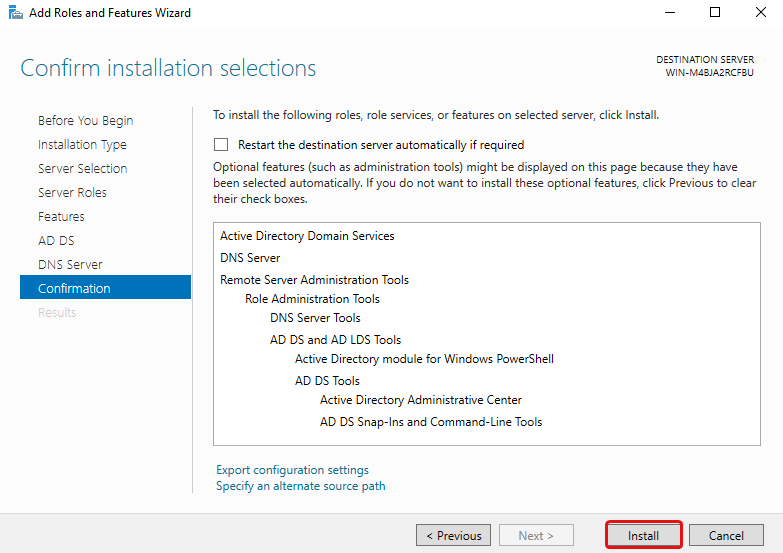783x553 pixels.
Task: Click the destination server name WIN-M4BJA2RCFBU
Action: click(710, 72)
